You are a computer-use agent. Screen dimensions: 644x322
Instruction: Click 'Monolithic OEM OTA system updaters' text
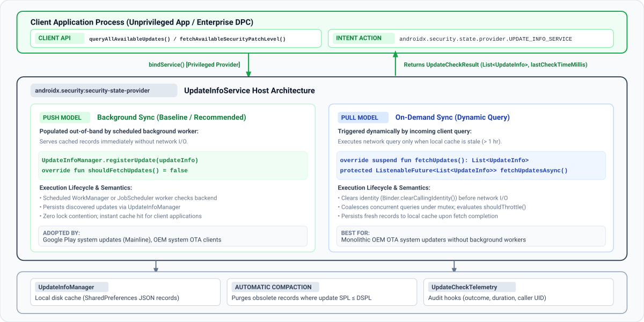point(434,240)
